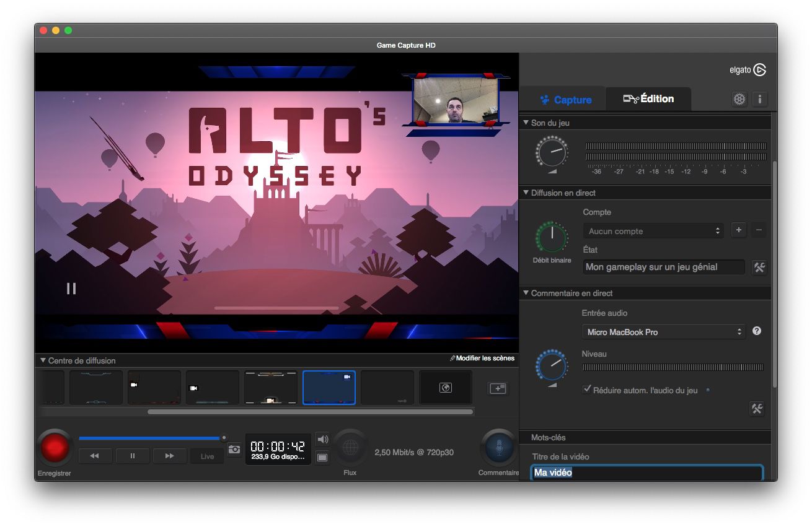Screen dimensions: 812x527
Task: Open the help icon next to Entrée audio
Action: point(756,331)
